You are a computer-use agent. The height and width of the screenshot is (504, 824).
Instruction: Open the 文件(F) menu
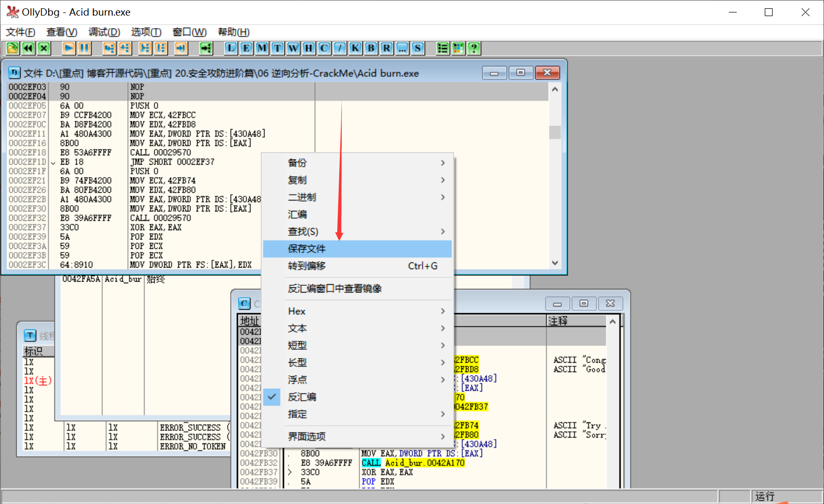[x=21, y=32]
